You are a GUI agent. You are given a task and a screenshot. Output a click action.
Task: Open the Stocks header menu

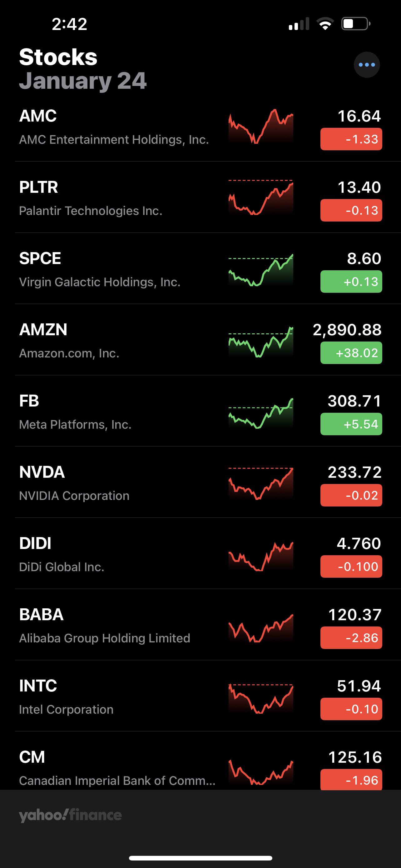point(58,56)
